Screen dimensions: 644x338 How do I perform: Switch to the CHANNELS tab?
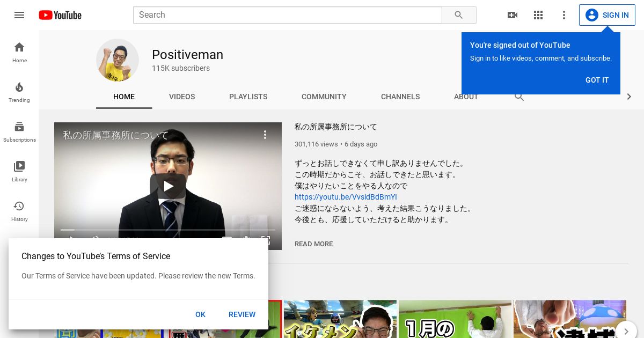(x=400, y=97)
